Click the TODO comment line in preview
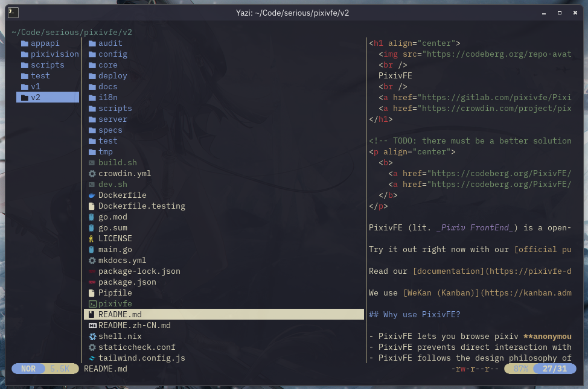 click(470, 141)
